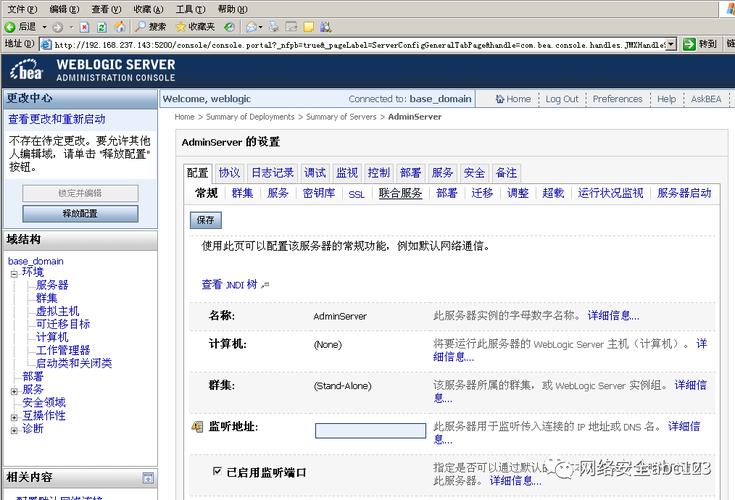Click the 释放配置 button

tap(80, 214)
